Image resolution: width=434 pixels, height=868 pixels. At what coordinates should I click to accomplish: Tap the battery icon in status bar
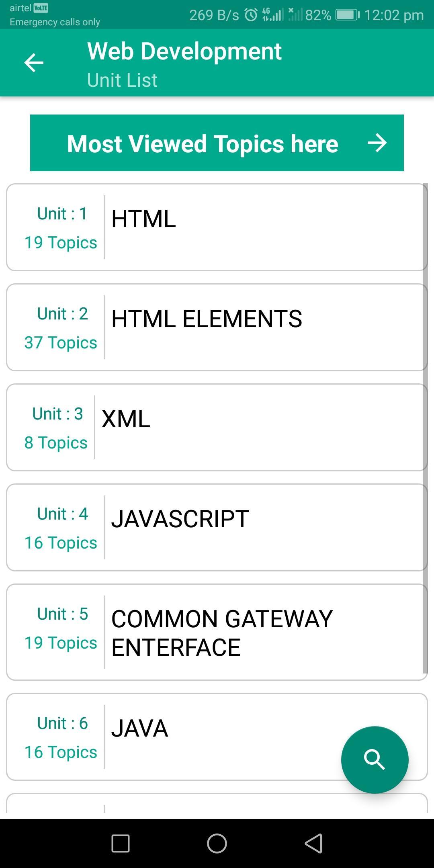click(x=347, y=15)
